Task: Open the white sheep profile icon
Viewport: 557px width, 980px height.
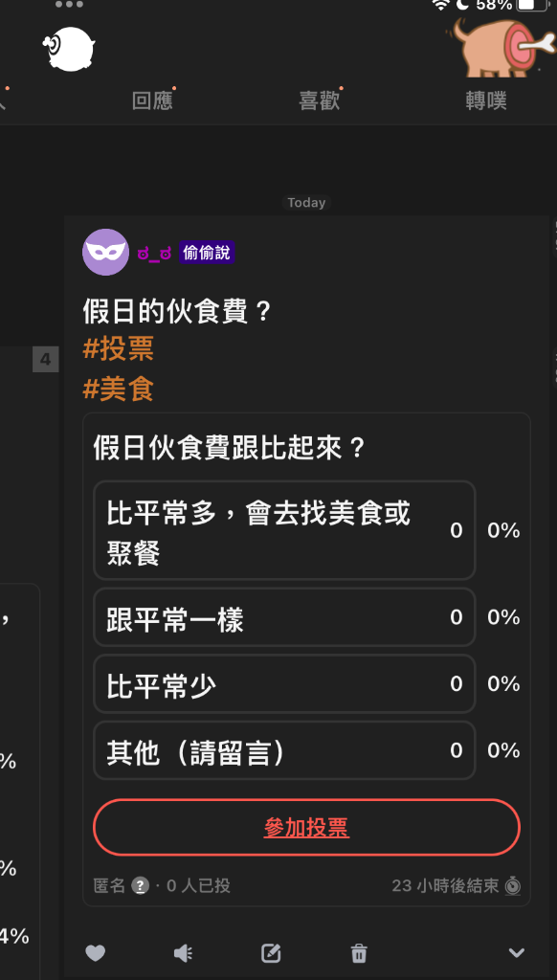Action: [70, 48]
